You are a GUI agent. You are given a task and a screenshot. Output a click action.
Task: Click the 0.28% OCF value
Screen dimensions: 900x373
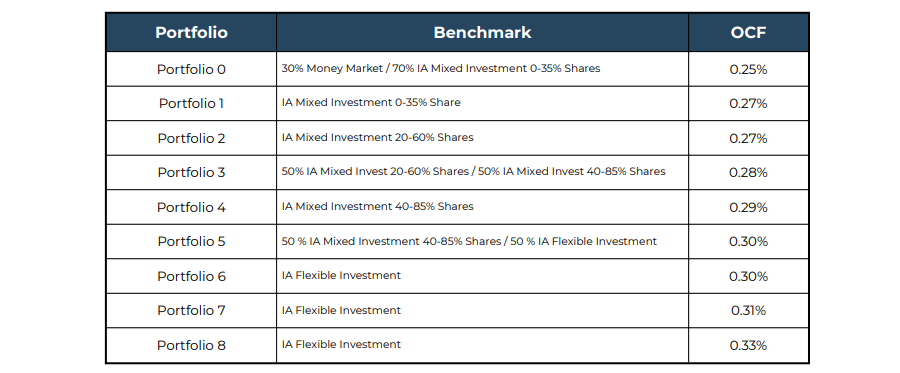point(748,173)
